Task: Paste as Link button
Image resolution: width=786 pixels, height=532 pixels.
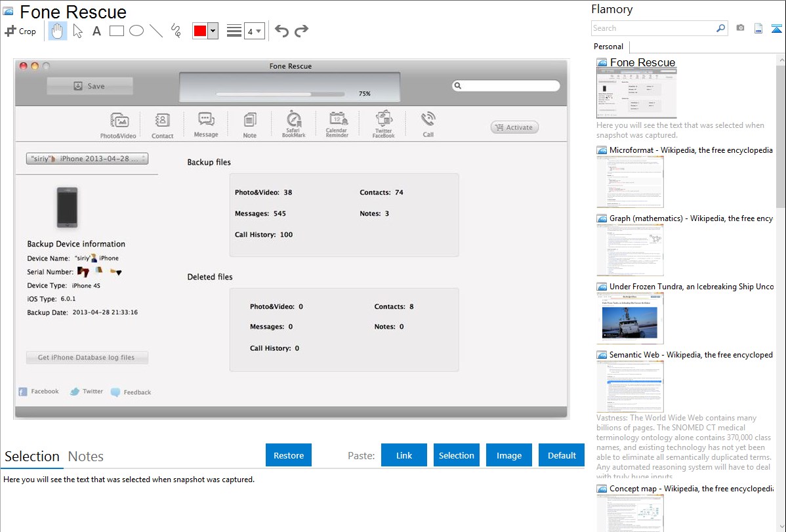Action: [404, 455]
